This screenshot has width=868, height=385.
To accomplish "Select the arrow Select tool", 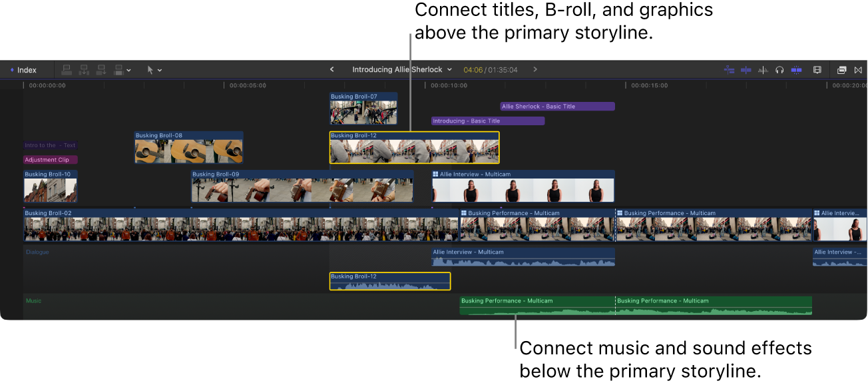I will (150, 70).
